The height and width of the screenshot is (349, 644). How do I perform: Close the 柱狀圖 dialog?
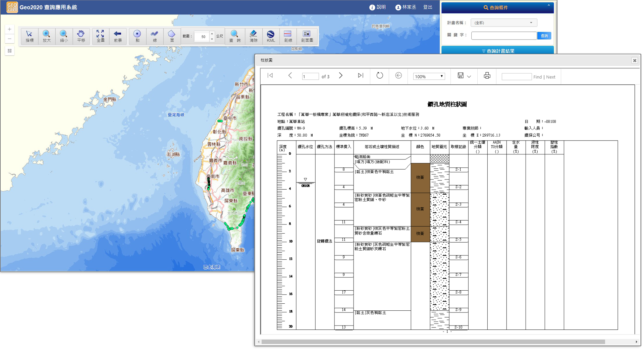coord(634,60)
